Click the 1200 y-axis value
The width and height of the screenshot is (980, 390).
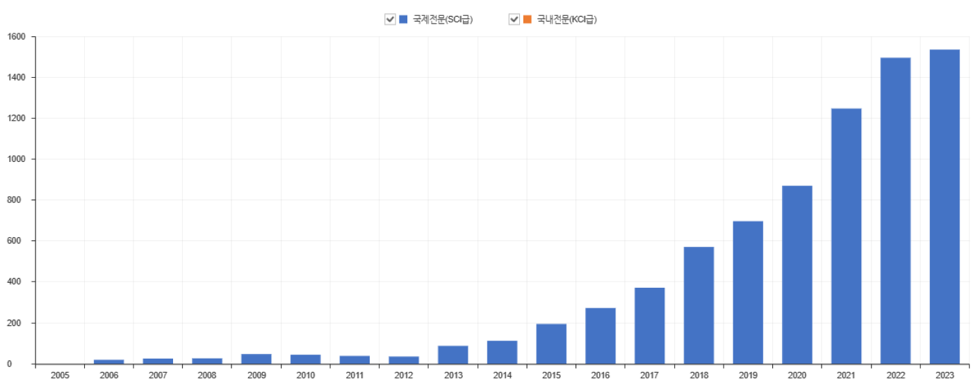click(x=17, y=118)
